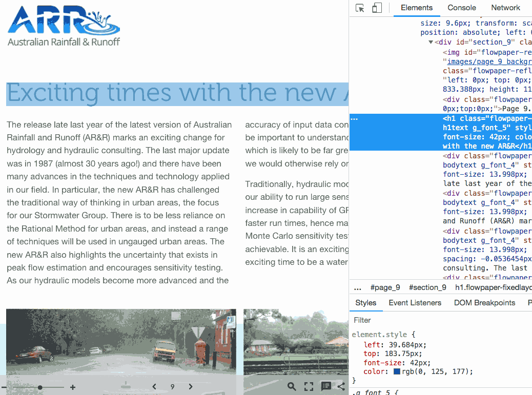This screenshot has width=532, height=395.
Task: Open the search magnifier icon
Action: click(292, 386)
